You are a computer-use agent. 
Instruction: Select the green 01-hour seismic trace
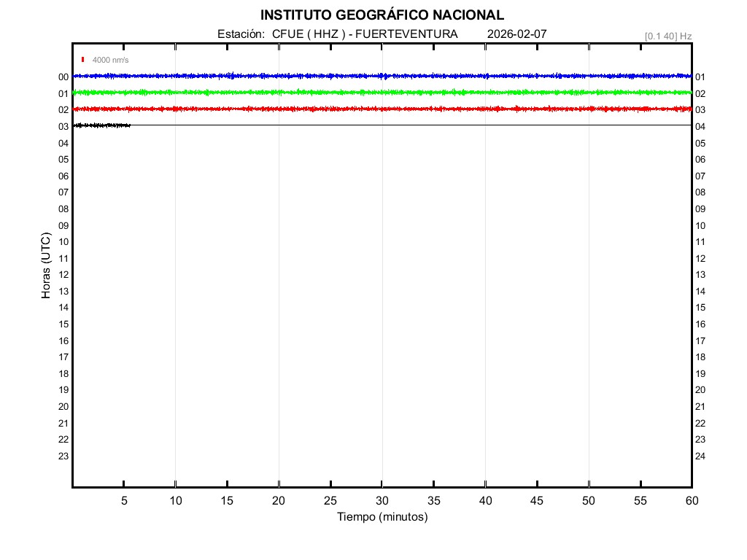point(382,93)
